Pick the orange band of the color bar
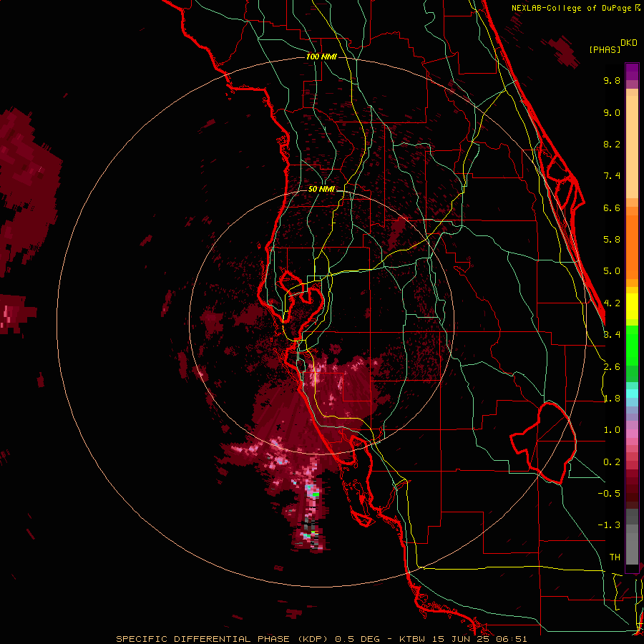The image size is (644, 644). pos(632,243)
